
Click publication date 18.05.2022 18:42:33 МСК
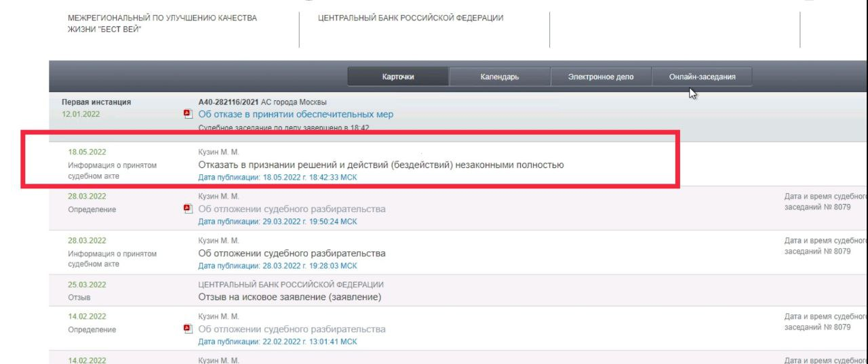[277, 177]
